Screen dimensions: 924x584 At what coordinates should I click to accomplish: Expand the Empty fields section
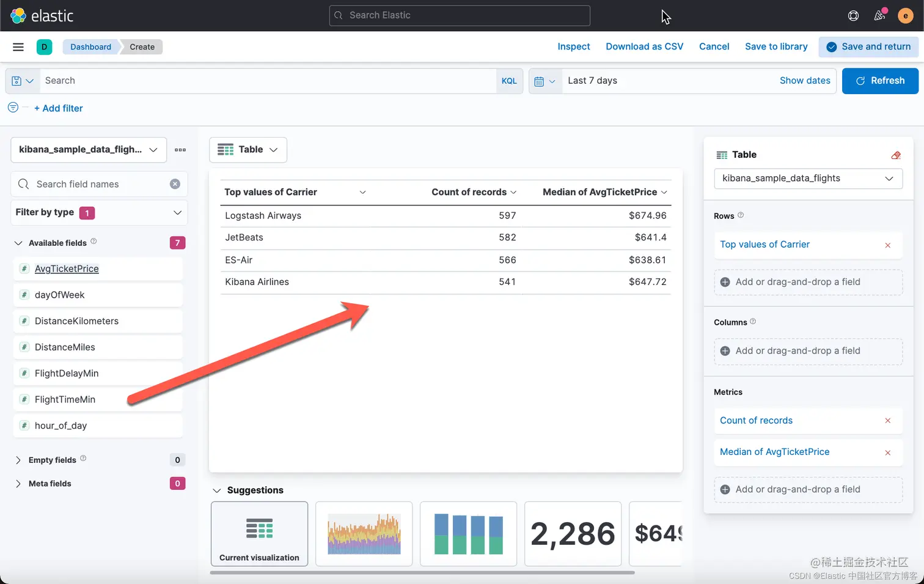[18, 460]
